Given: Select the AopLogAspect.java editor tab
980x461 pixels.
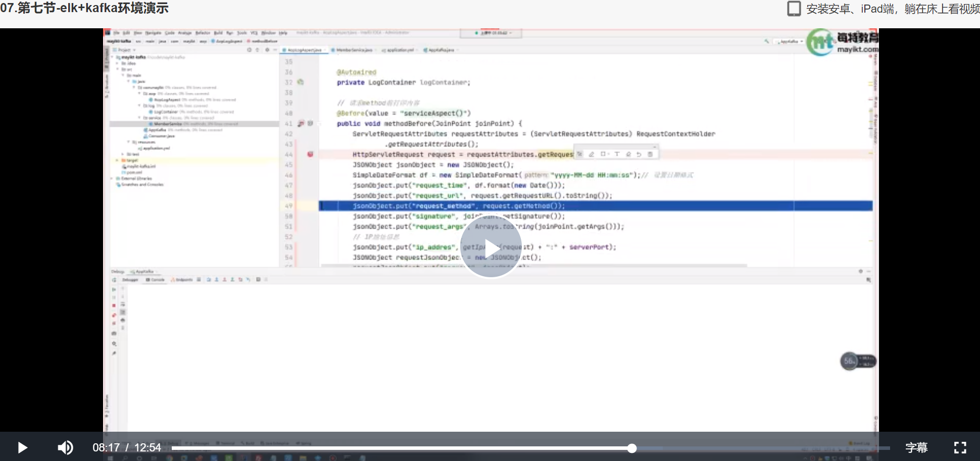Looking at the screenshot, I should pos(303,50).
